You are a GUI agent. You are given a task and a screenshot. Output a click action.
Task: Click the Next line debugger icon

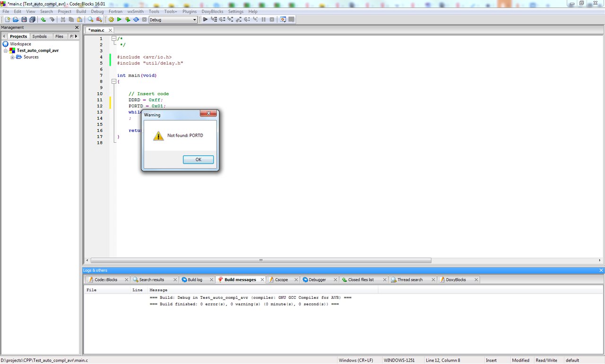pos(222,19)
